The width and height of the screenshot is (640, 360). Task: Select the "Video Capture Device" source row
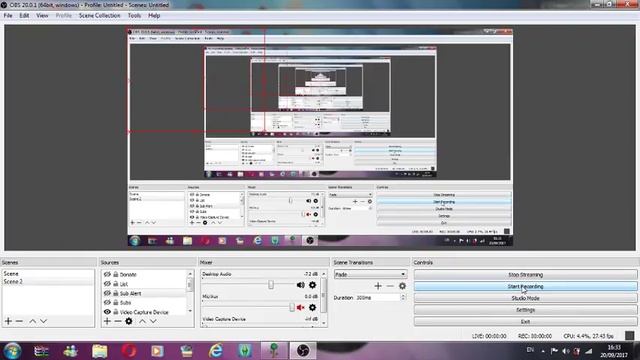coord(144,312)
